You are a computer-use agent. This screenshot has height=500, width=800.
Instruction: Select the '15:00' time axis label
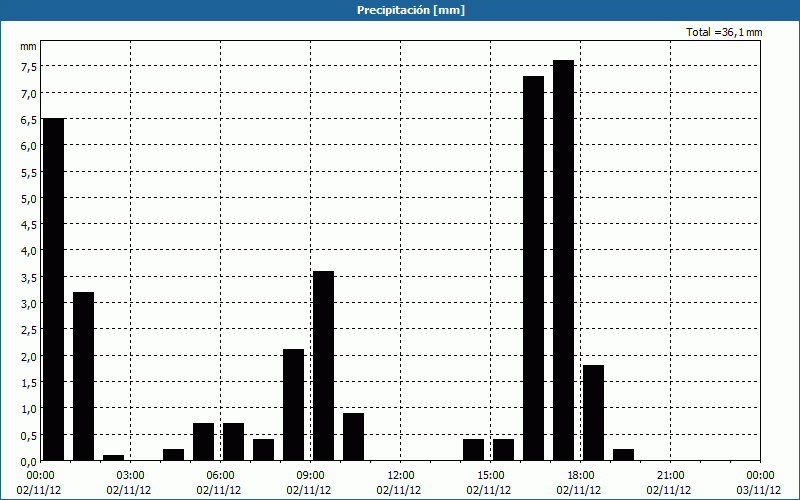point(490,476)
